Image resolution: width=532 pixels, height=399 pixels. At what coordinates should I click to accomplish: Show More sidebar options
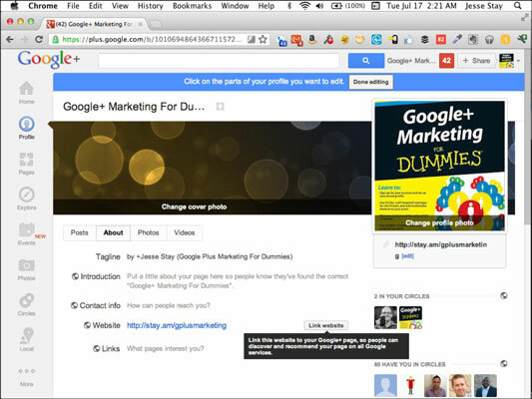(x=27, y=377)
